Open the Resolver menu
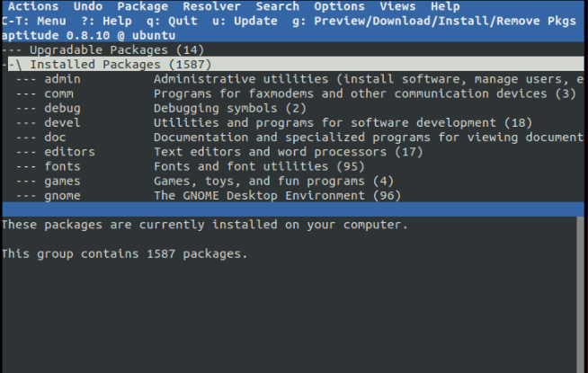This screenshot has height=373, width=588. (x=211, y=6)
